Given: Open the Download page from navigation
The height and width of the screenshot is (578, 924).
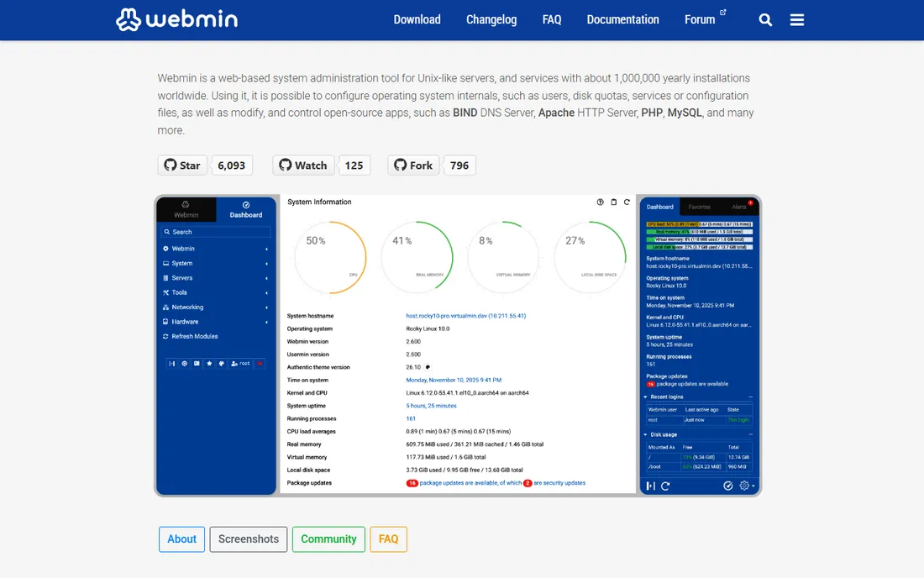Looking at the screenshot, I should (417, 19).
